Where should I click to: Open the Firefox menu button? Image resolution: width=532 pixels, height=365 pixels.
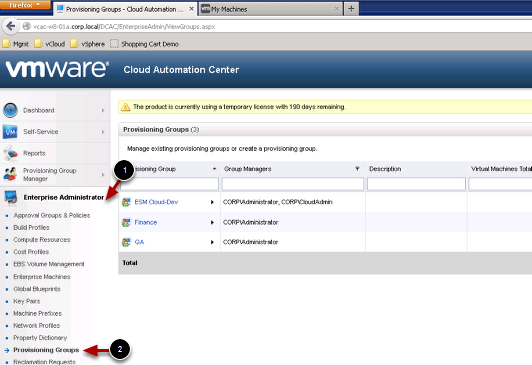point(25,5)
